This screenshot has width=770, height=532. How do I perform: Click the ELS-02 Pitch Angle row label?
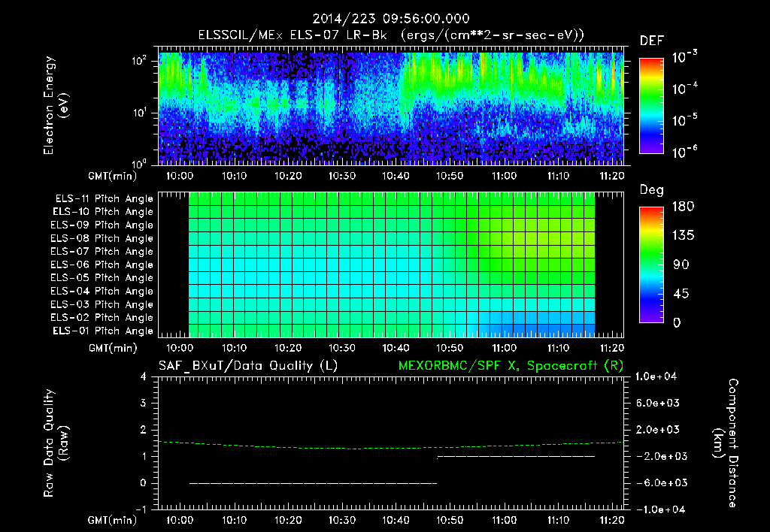102,318
